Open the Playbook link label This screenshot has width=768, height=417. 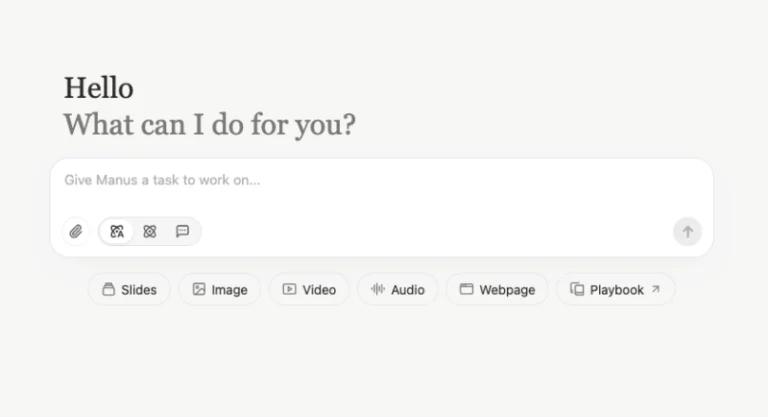tap(617, 290)
